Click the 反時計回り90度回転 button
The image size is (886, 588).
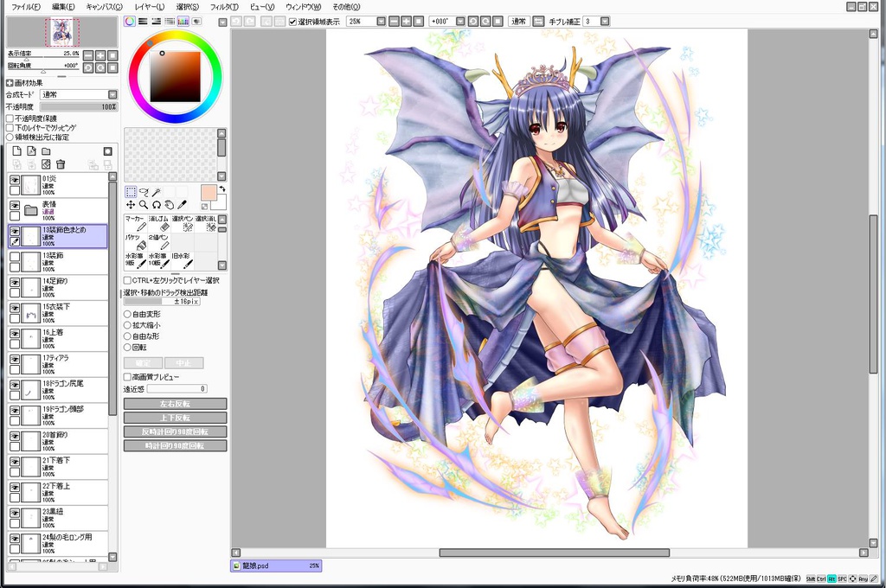(175, 431)
